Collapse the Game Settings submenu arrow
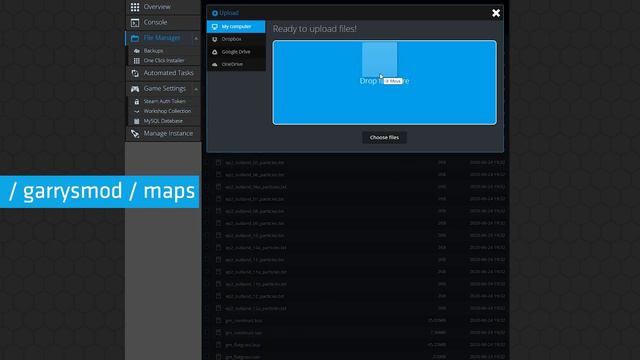The width and height of the screenshot is (640, 360). [x=196, y=89]
